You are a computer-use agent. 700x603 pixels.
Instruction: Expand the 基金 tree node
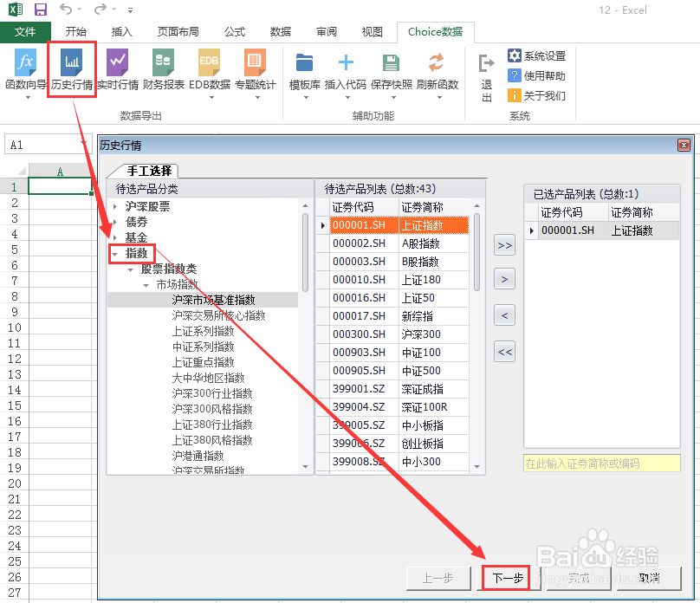115,238
